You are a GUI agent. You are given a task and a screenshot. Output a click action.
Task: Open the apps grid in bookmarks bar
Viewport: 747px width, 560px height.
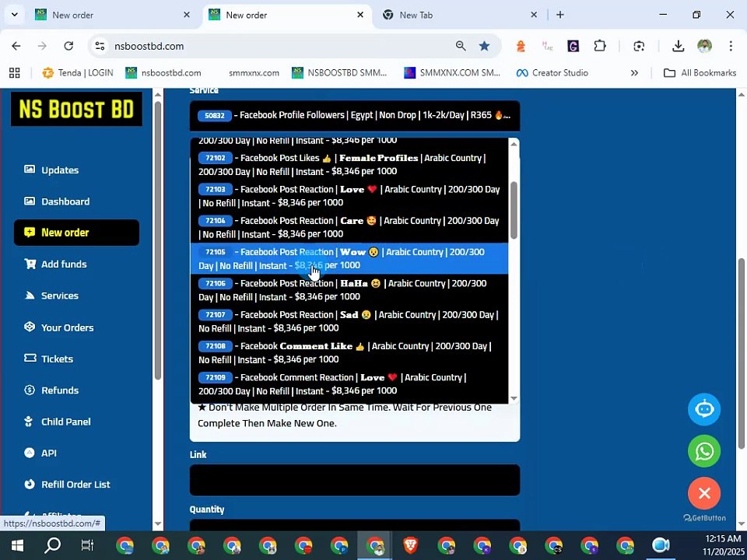[15, 73]
